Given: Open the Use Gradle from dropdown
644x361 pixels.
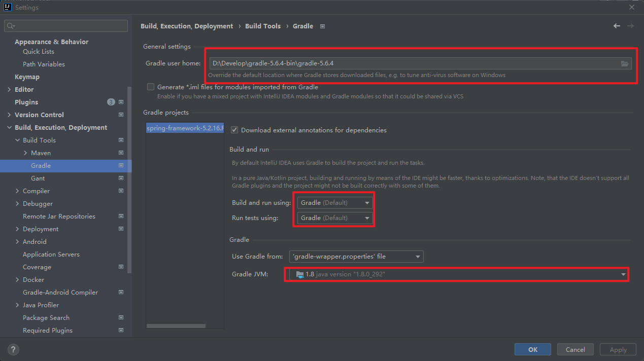Looking at the screenshot, I should pos(356,256).
